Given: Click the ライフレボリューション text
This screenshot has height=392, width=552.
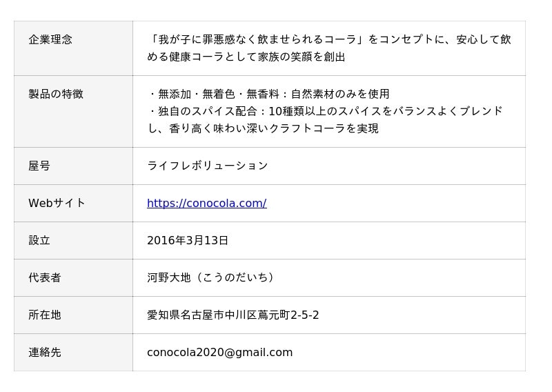Looking at the screenshot, I should coord(207,166).
